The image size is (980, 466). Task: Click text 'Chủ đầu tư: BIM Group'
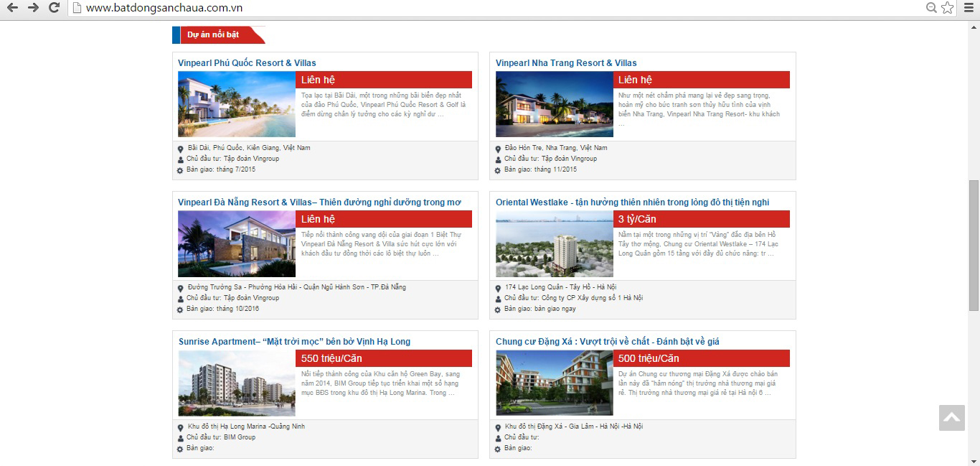coord(221,437)
